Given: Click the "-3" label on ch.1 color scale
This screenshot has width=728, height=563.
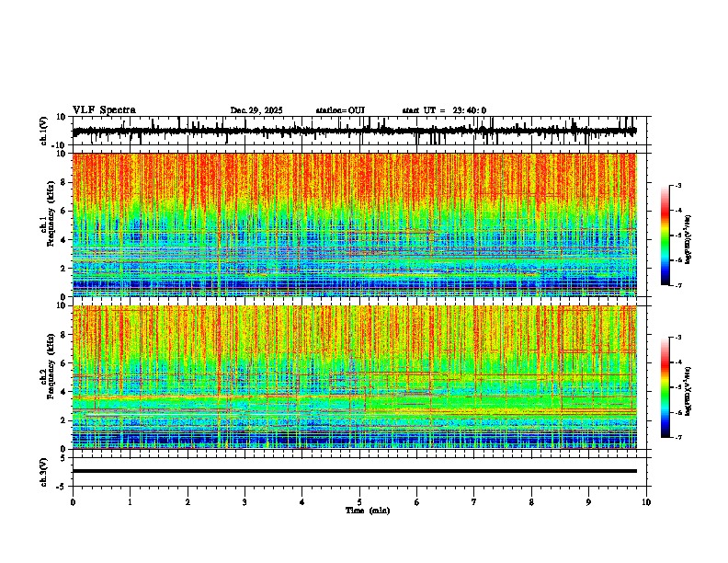Looking at the screenshot, I should point(677,185).
